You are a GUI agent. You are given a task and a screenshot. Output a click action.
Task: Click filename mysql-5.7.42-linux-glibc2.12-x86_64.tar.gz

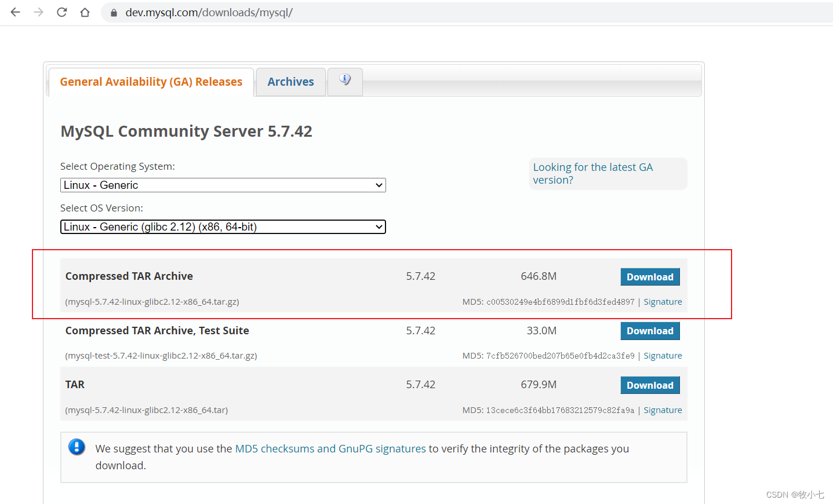click(x=152, y=302)
